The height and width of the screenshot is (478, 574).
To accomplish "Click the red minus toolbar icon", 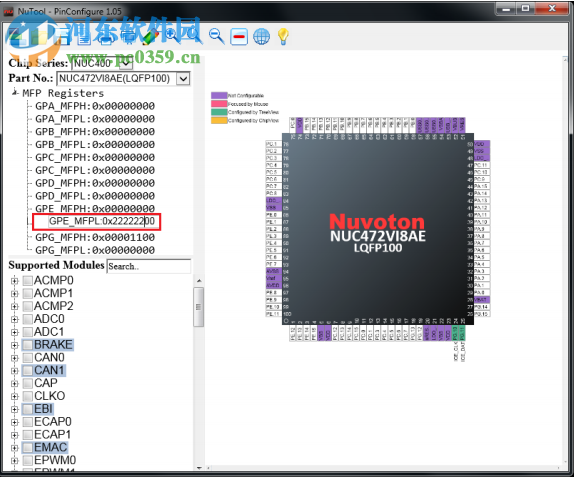I will pos(239,37).
